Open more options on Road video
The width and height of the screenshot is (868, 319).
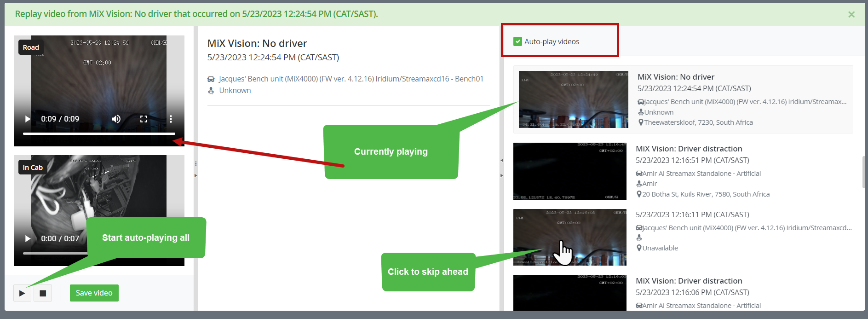coord(171,119)
